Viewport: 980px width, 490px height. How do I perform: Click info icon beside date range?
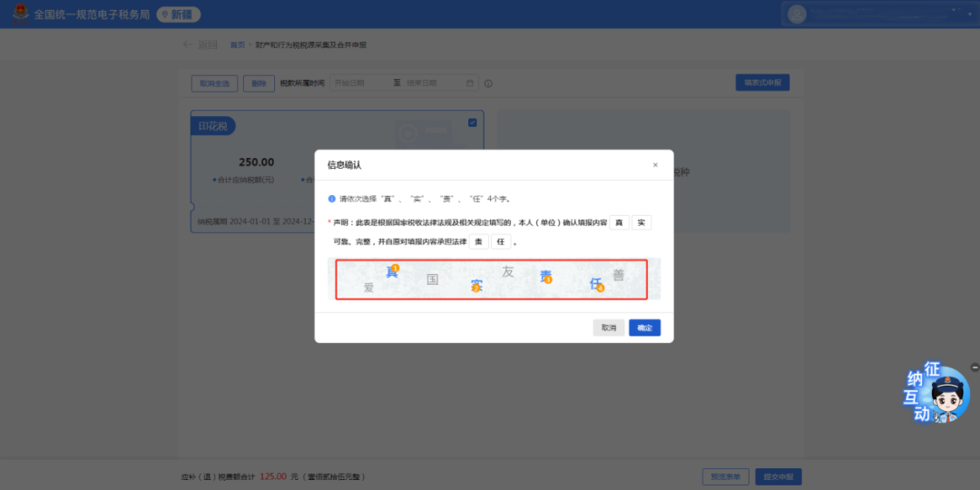[x=488, y=83]
